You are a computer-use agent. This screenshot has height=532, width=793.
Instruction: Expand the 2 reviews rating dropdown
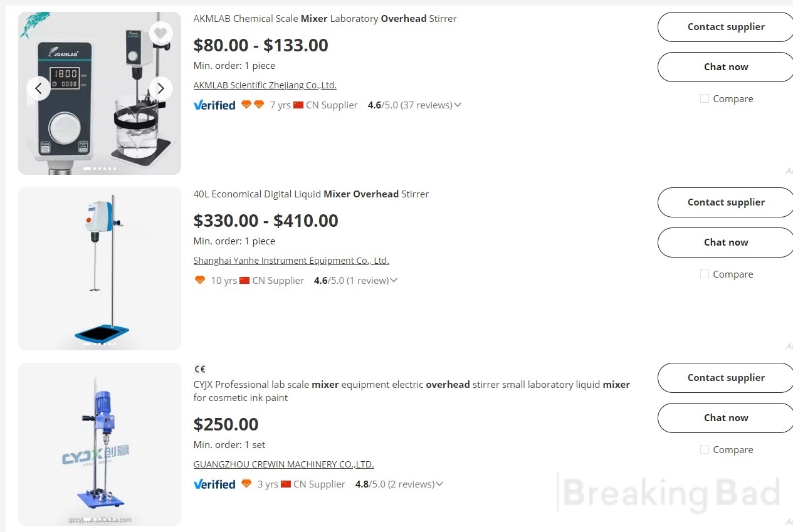439,484
